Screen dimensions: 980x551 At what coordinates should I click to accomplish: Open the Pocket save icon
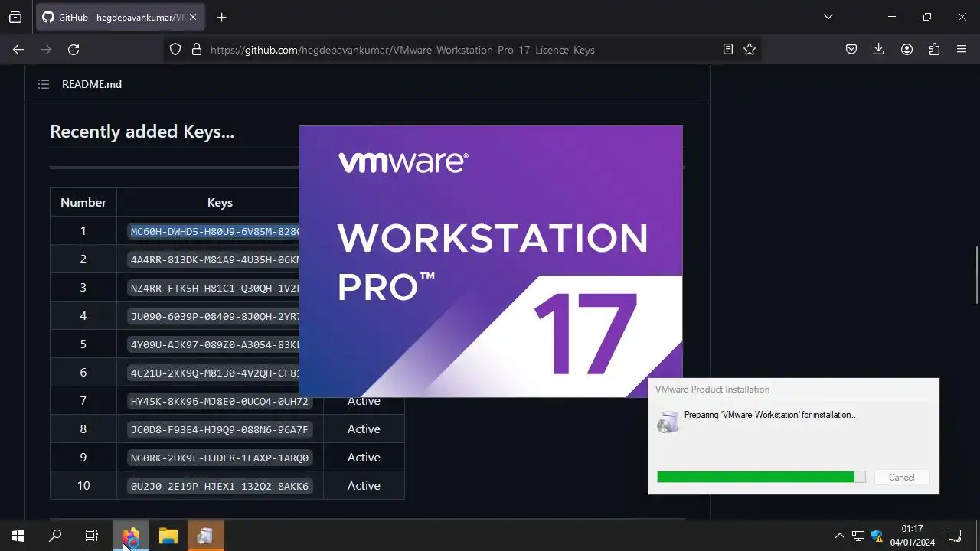[851, 49]
